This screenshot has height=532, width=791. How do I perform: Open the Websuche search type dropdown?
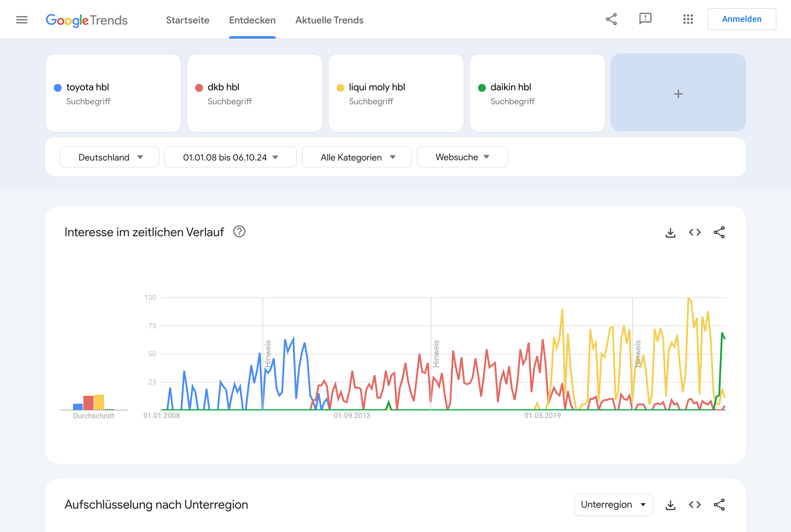pos(462,157)
